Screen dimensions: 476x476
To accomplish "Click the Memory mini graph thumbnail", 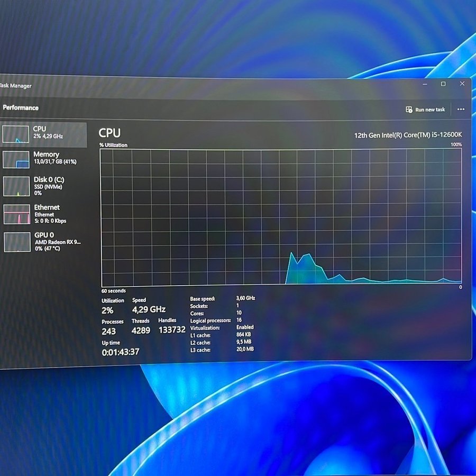I will click(16, 160).
